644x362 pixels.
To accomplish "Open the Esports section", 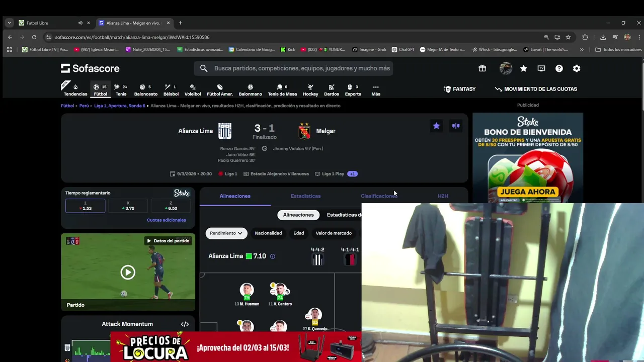I will [353, 89].
